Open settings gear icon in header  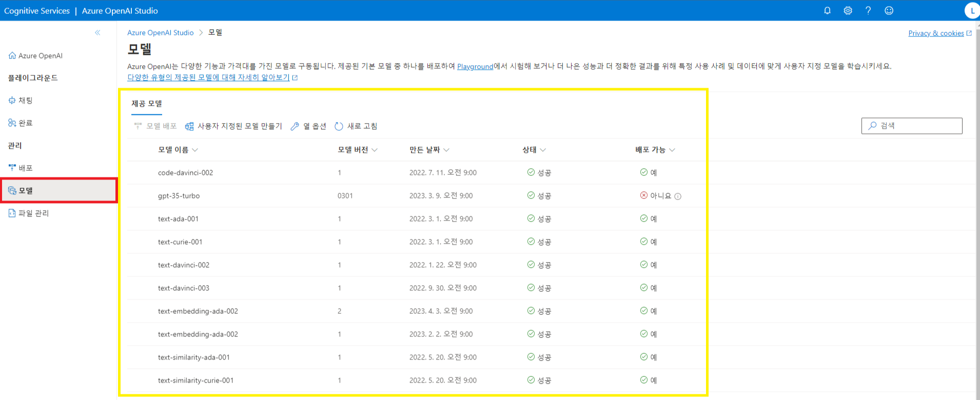[848, 10]
